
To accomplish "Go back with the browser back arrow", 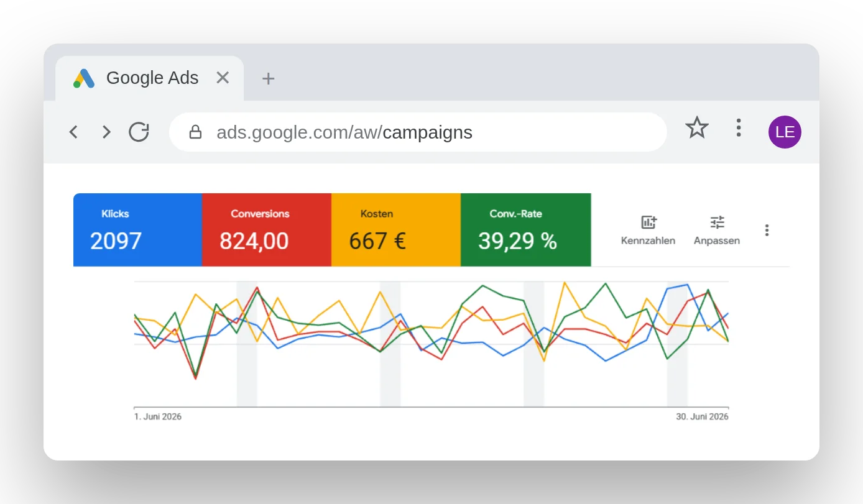I will (73, 132).
